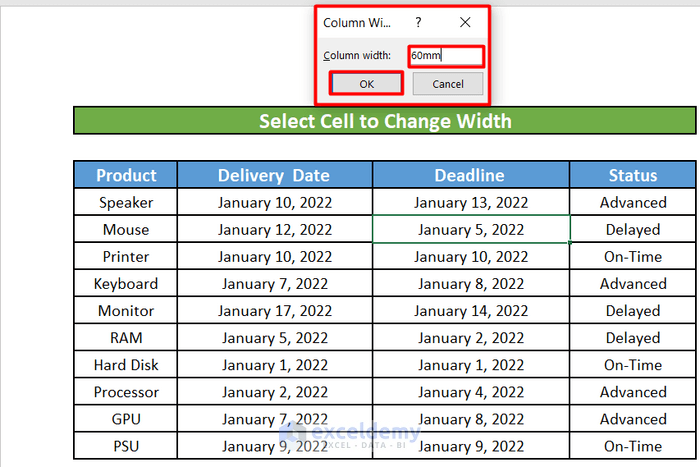
Task: Select the January 17, 2022 delivery cell
Action: pyautogui.click(x=273, y=311)
